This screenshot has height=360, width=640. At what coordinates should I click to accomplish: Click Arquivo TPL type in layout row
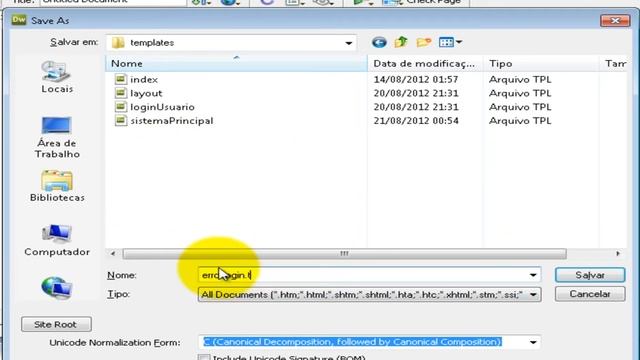pos(520,93)
